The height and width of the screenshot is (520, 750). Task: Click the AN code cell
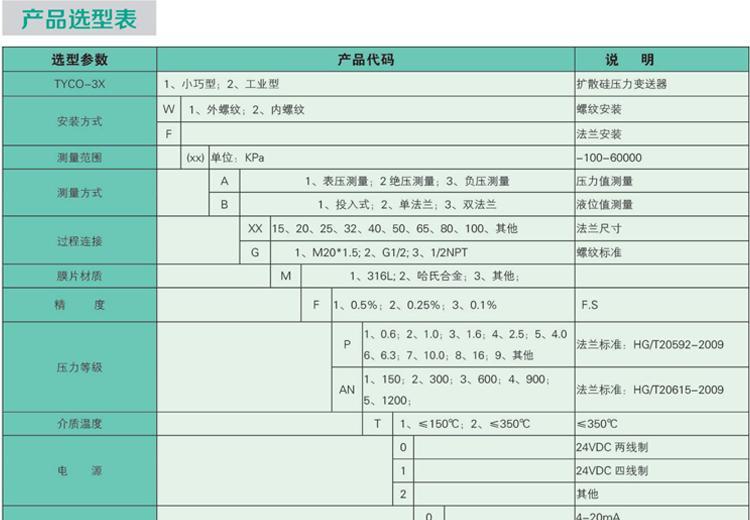coord(347,390)
